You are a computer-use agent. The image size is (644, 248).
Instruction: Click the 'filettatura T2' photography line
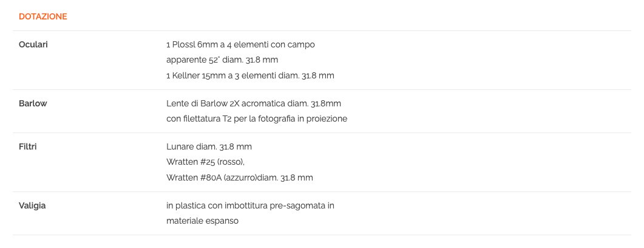tap(256, 119)
